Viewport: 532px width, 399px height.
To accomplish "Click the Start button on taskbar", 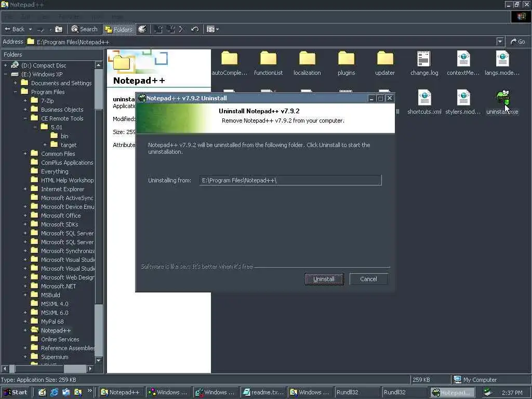I will click(15, 392).
